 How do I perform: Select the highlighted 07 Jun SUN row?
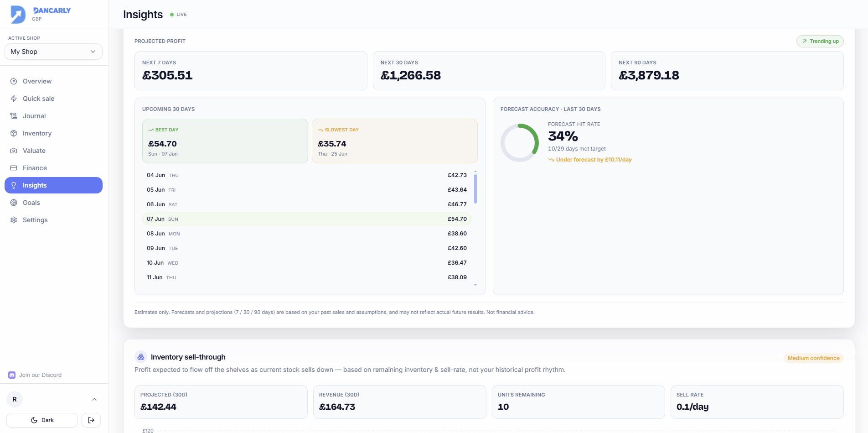point(307,219)
